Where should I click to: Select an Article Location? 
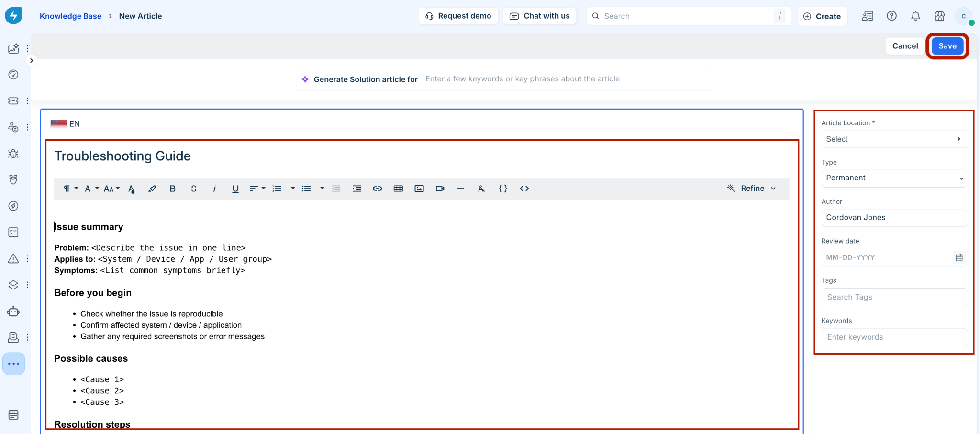click(894, 139)
